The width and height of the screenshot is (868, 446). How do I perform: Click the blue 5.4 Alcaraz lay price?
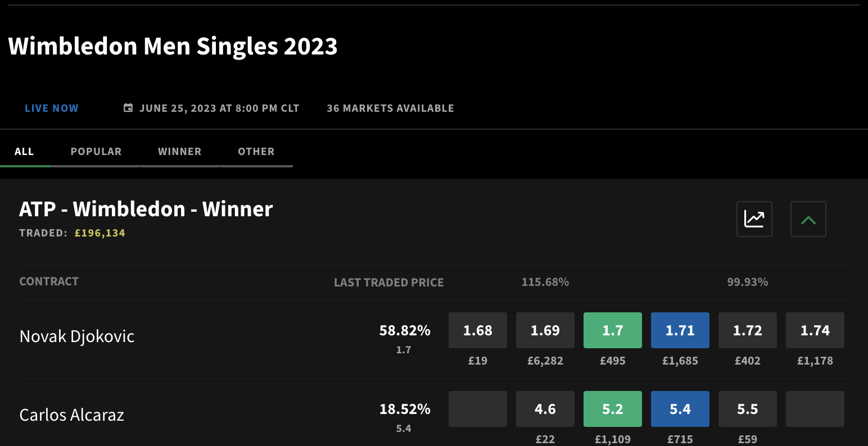pyautogui.click(x=680, y=409)
